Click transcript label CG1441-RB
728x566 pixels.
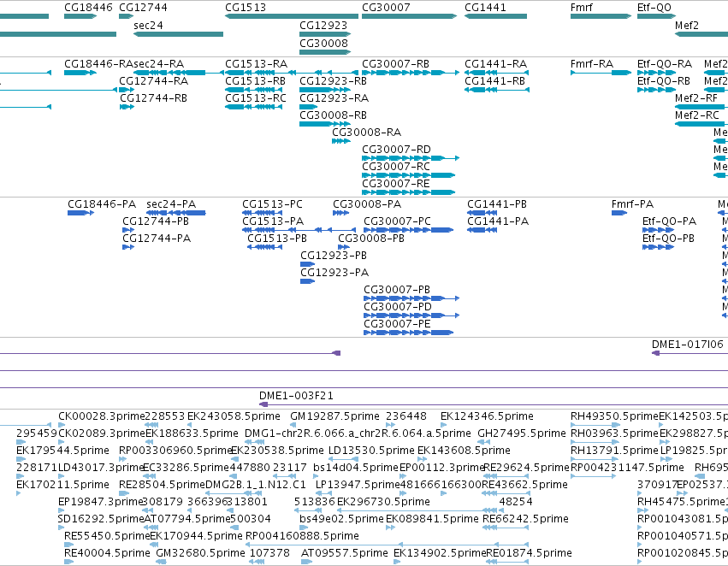[x=495, y=81]
